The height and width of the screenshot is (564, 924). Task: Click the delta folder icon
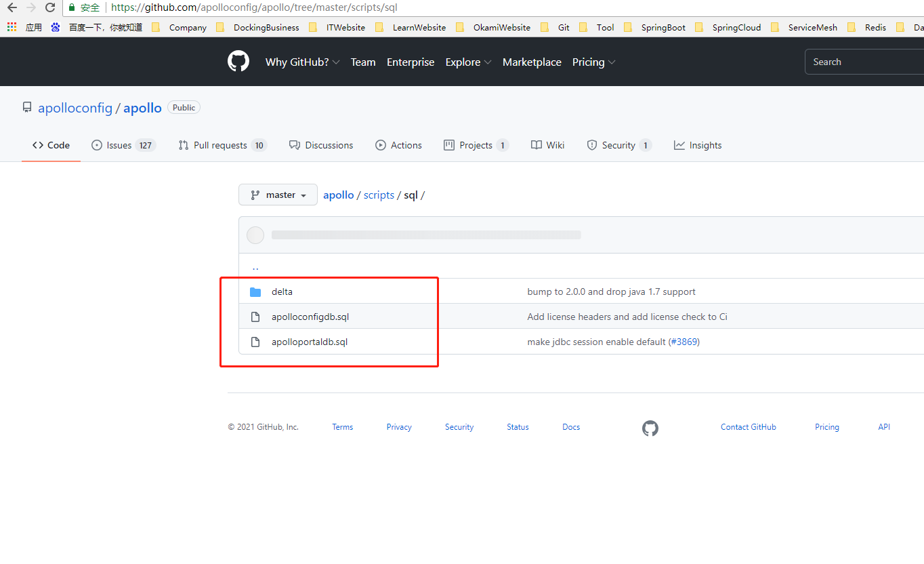click(x=255, y=292)
